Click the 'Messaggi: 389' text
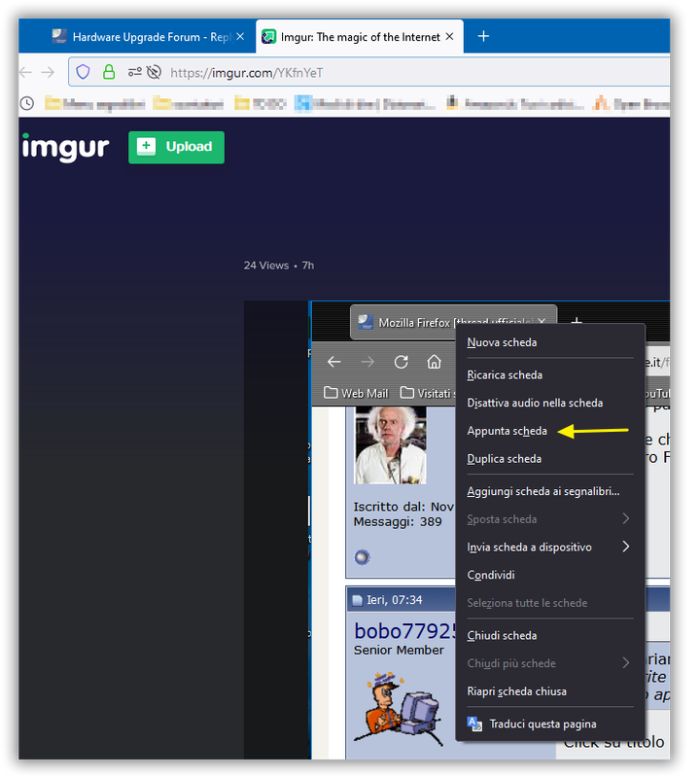The height and width of the screenshot is (778, 700). pos(398,522)
